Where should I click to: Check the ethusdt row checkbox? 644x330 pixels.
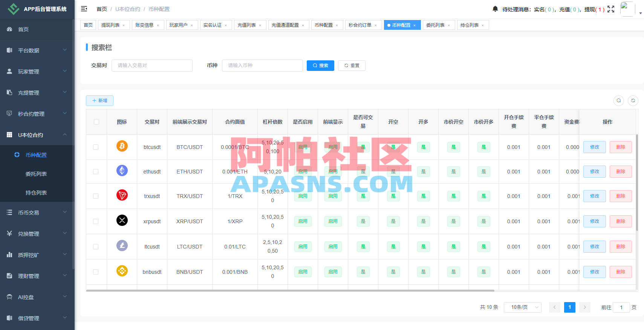(x=96, y=172)
